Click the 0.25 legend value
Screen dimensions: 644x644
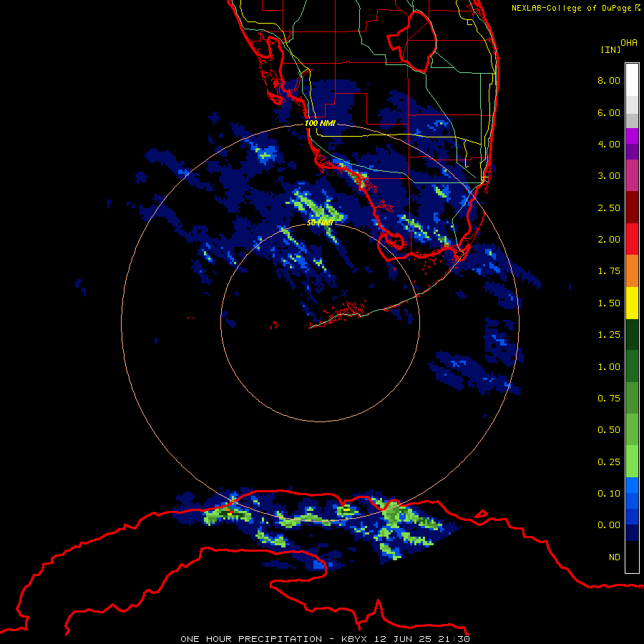[609, 462]
